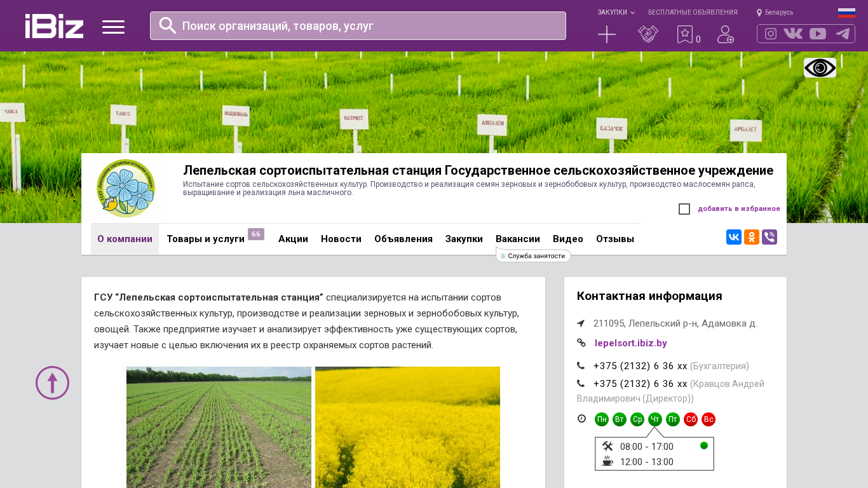Open 'Бесплатные объявления' link
The width and height of the screenshot is (868, 488).
[x=693, y=12]
